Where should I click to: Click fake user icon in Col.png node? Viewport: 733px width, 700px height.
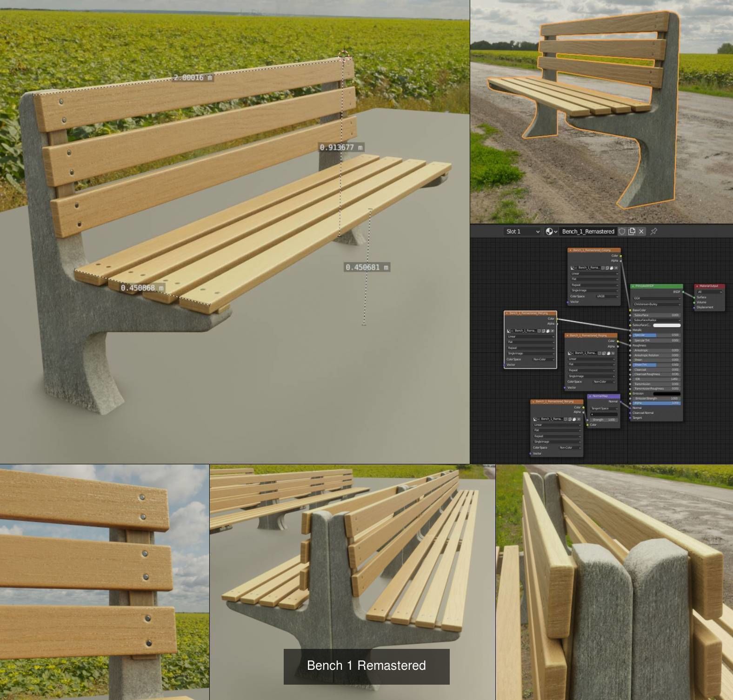(x=603, y=268)
